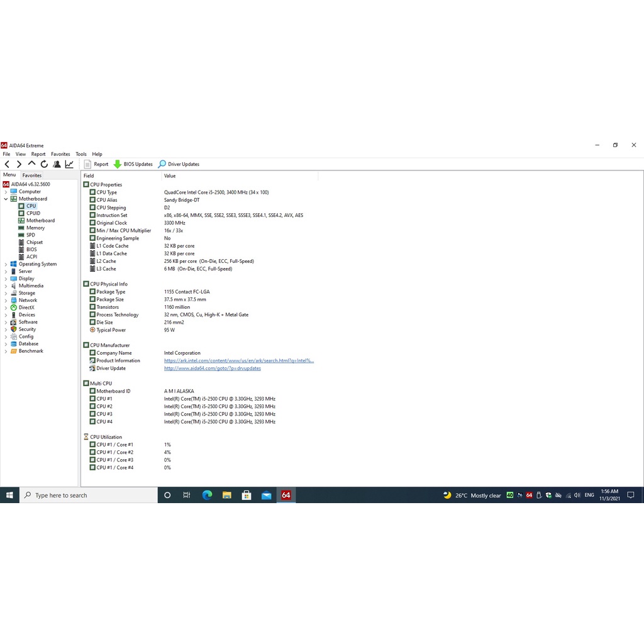The height and width of the screenshot is (644, 644).
Task: Click Driver Updates in the toolbar
Action: pos(179,164)
